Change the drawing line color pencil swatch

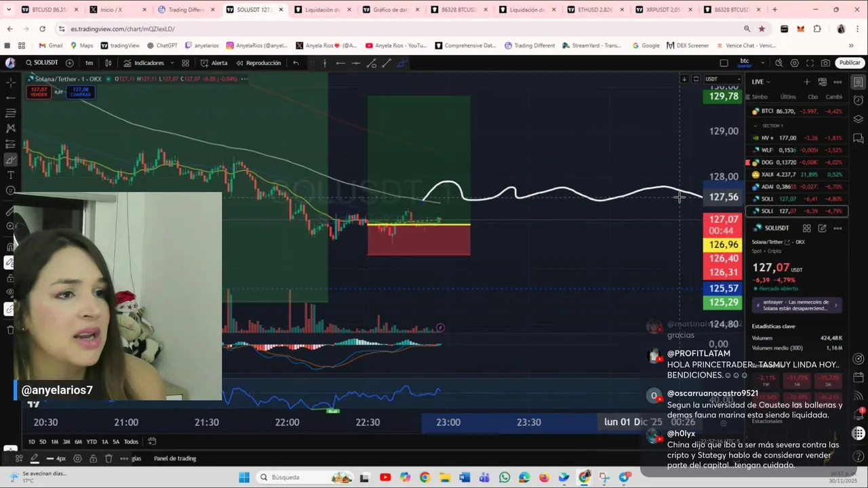pyautogui.click(x=35, y=458)
